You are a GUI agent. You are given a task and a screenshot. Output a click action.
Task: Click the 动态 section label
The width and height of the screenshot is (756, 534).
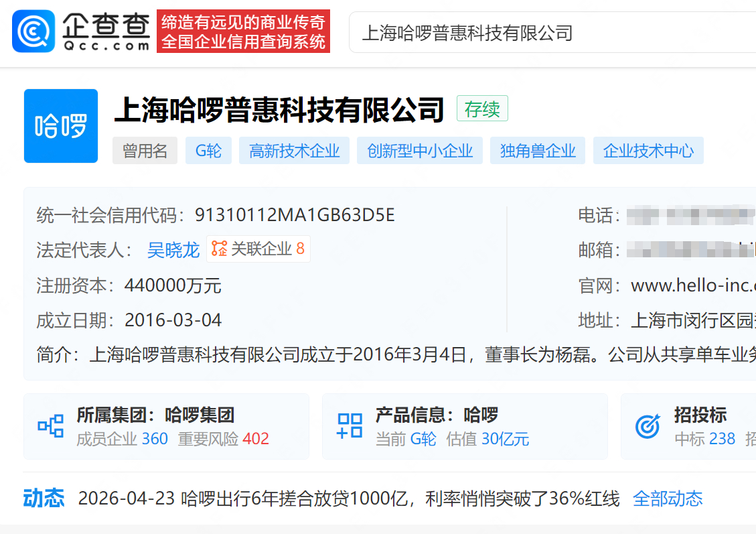tap(44, 498)
